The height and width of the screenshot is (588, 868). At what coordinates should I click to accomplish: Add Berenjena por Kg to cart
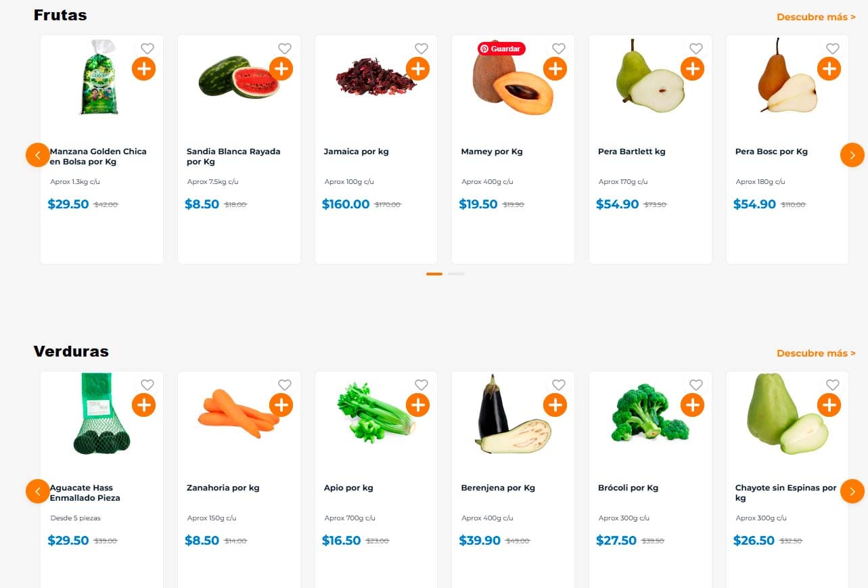pos(555,405)
